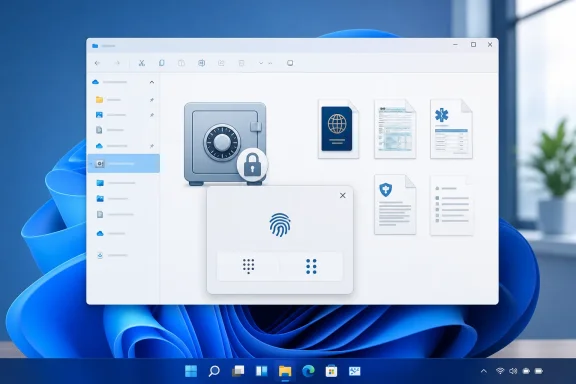Open the large safe vault icon
The image size is (576, 384).
225,143
